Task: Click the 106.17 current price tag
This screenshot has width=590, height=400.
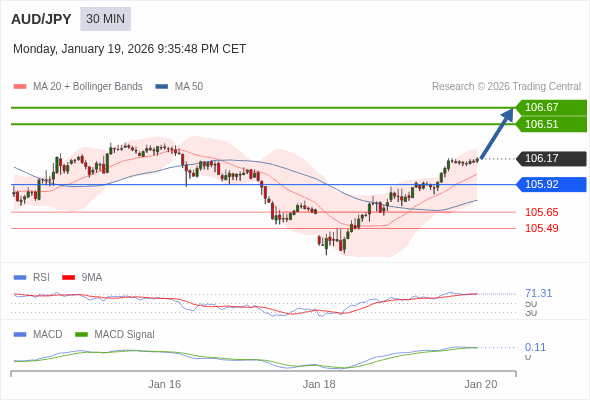Action: [551, 158]
